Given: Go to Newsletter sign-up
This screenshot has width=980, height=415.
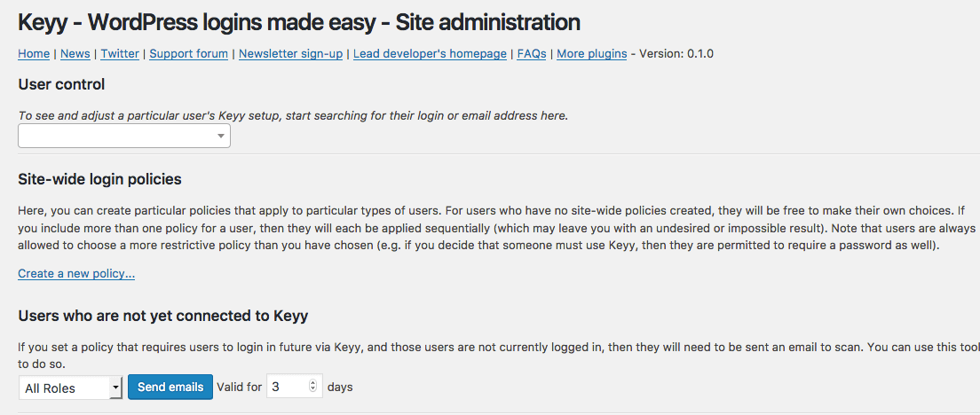Looking at the screenshot, I should (290, 54).
